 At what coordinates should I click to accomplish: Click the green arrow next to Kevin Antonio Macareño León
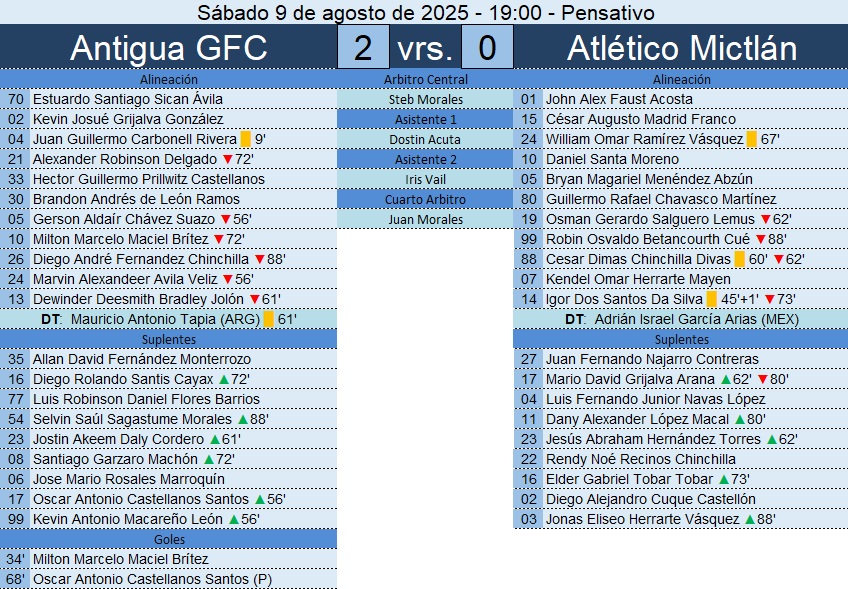point(233,519)
